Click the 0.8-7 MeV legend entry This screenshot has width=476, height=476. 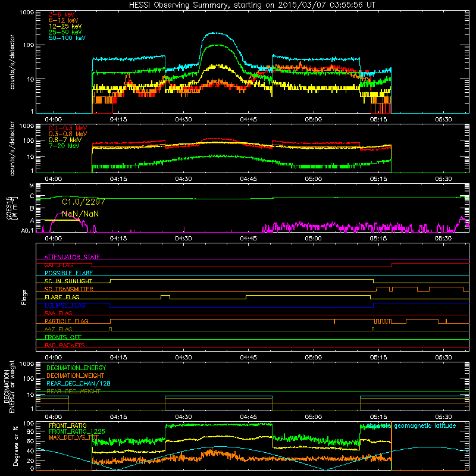point(65,140)
